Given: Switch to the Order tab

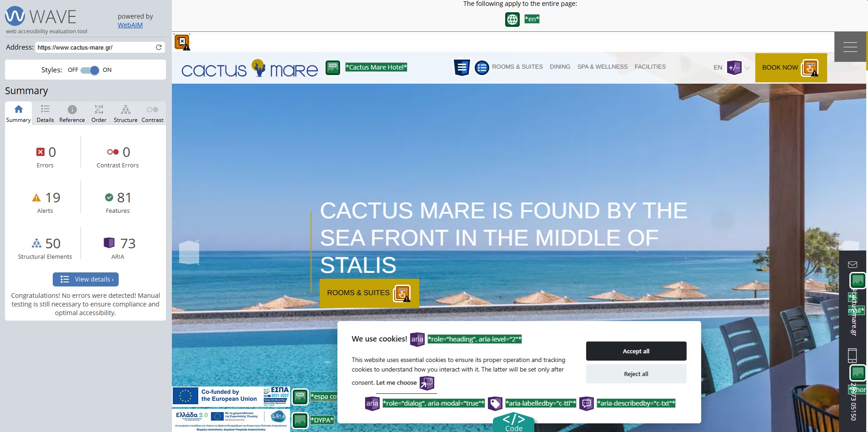Looking at the screenshot, I should pyautogui.click(x=99, y=113).
